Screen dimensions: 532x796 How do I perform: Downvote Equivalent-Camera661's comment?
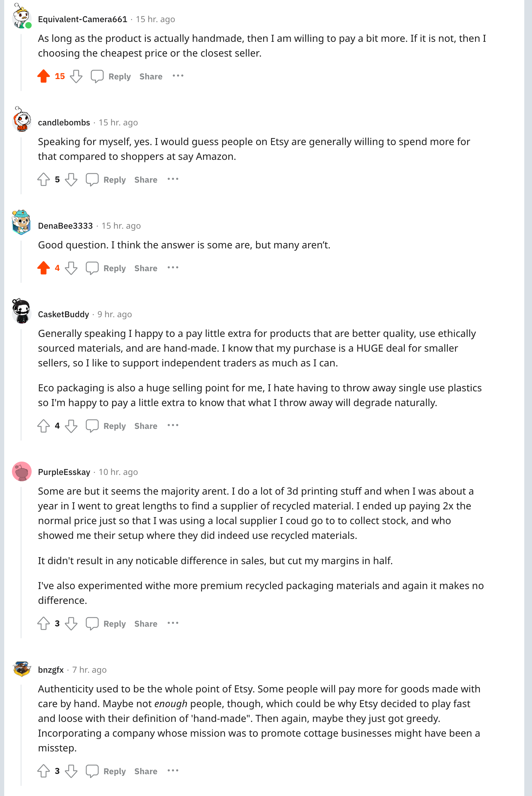(x=76, y=76)
